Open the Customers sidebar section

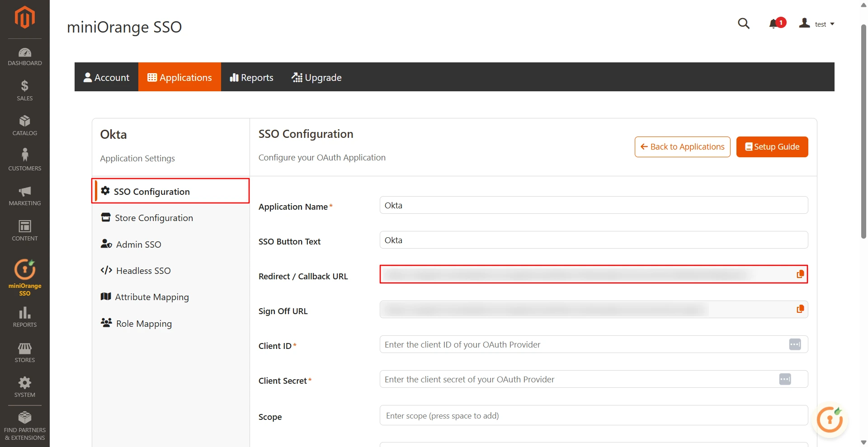tap(24, 158)
